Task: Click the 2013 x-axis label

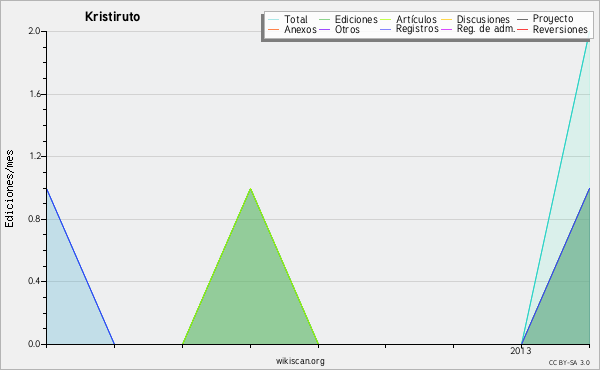Action: coord(521,351)
